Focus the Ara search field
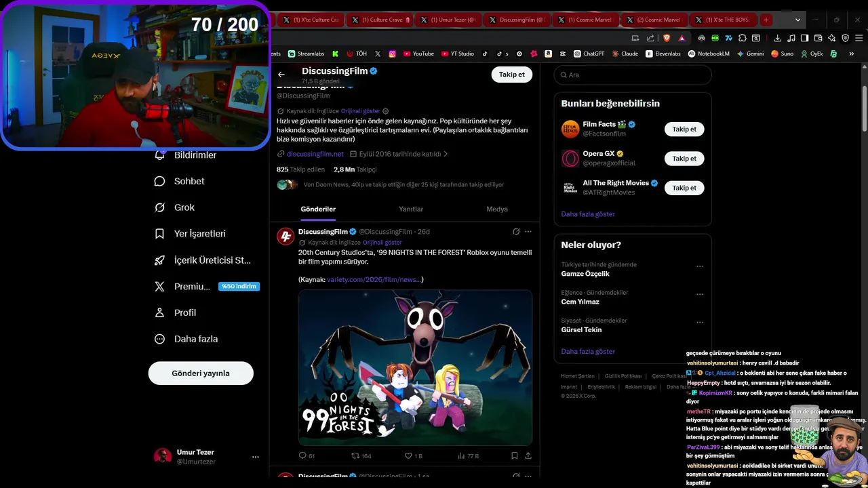868x488 pixels. point(633,75)
